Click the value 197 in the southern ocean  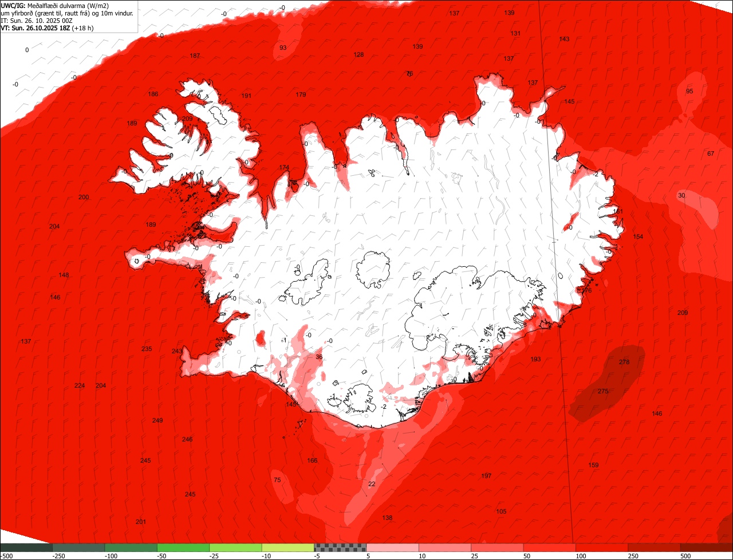click(x=486, y=476)
